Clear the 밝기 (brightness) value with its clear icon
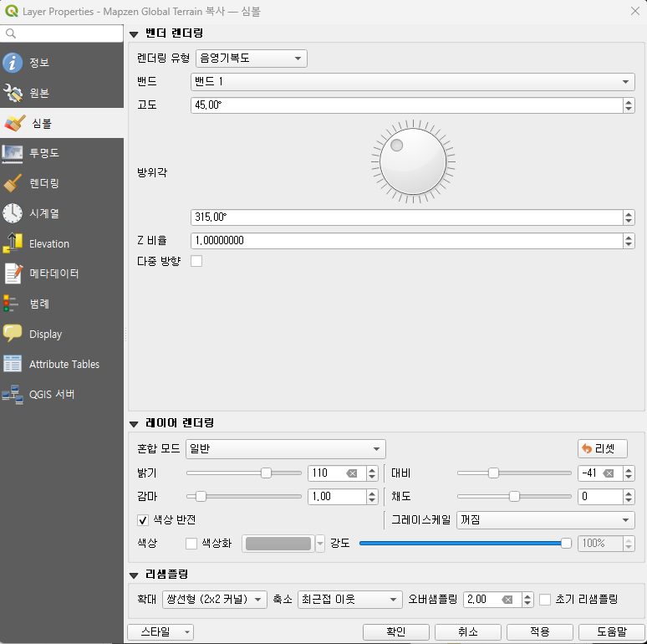The width and height of the screenshot is (647, 644). (352, 473)
